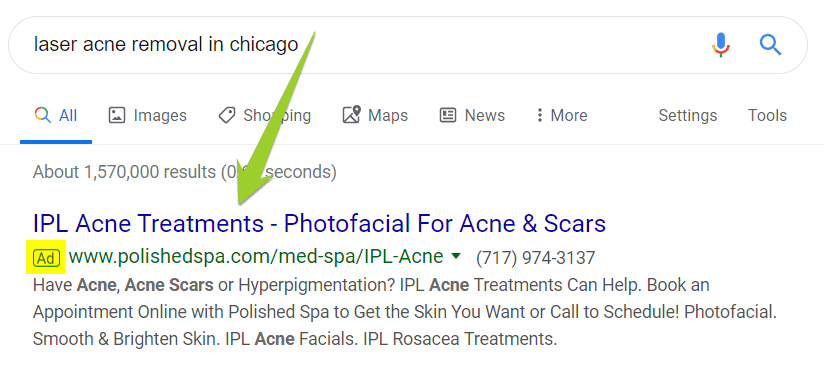Click the ad description mentioning Polished Spa
Image resolution: width=824 pixels, height=373 pixels.
[405, 312]
